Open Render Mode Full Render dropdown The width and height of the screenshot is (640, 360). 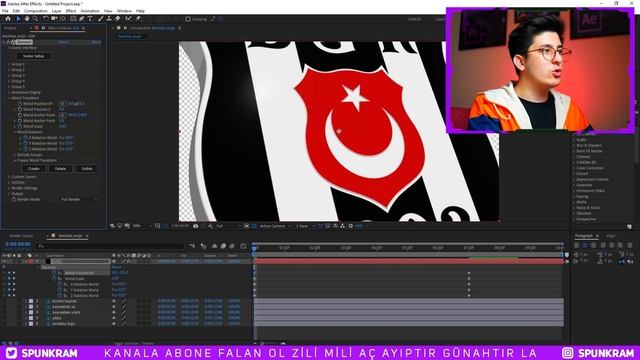click(x=79, y=200)
